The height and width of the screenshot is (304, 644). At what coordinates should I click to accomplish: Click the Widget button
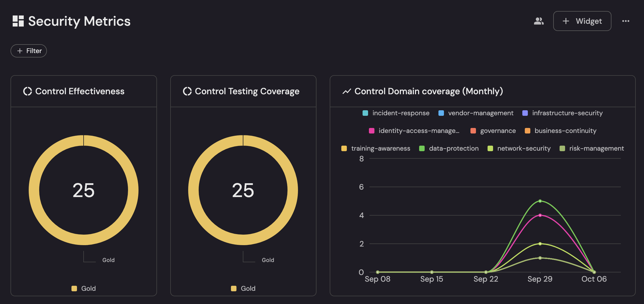tap(582, 21)
